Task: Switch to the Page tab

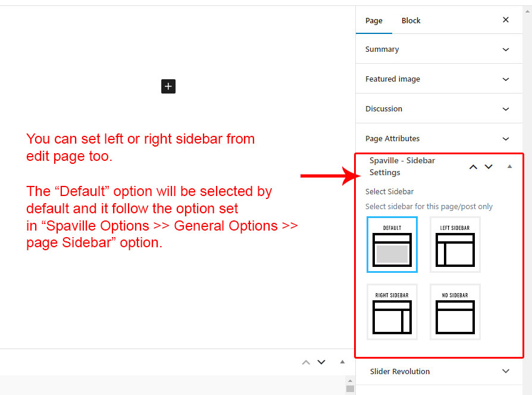Action: 374,20
